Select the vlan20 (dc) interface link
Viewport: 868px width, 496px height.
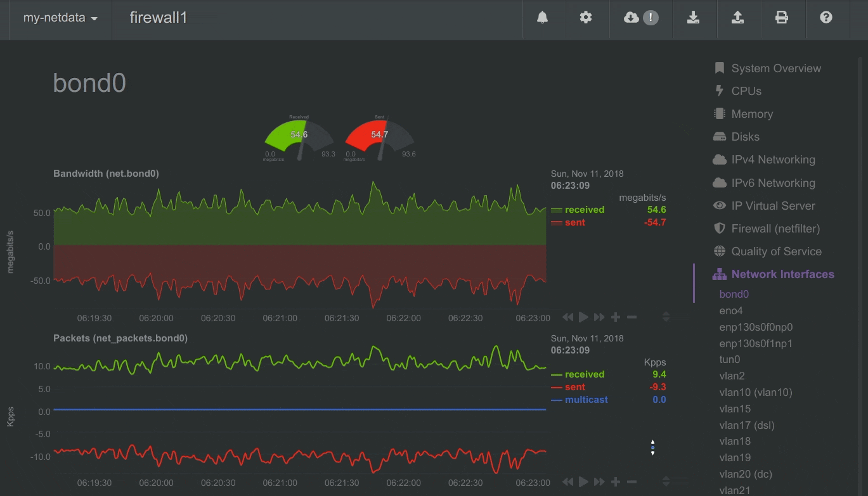[746, 474]
